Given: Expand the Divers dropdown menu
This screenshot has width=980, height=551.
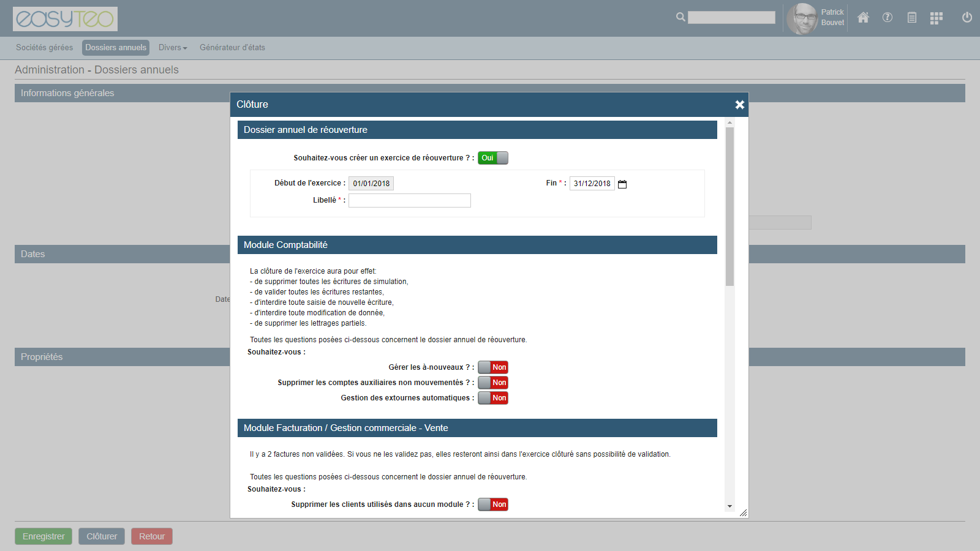Looking at the screenshot, I should (x=173, y=48).
